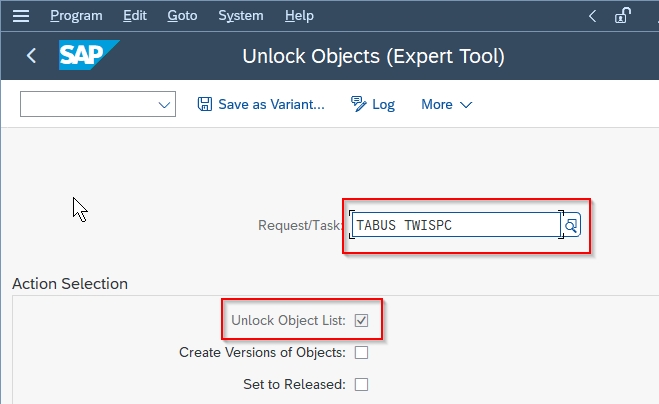Image resolution: width=659 pixels, height=404 pixels.
Task: Open the Help menu
Action: pyautogui.click(x=299, y=16)
